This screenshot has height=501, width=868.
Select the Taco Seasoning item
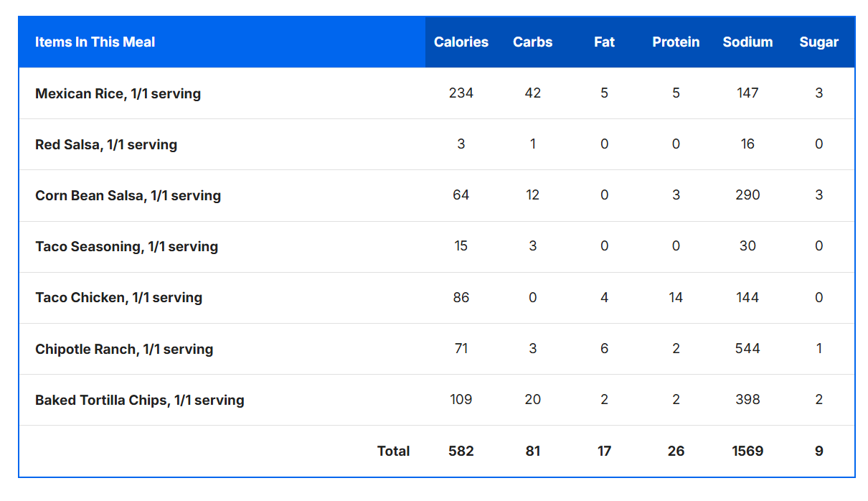(126, 247)
